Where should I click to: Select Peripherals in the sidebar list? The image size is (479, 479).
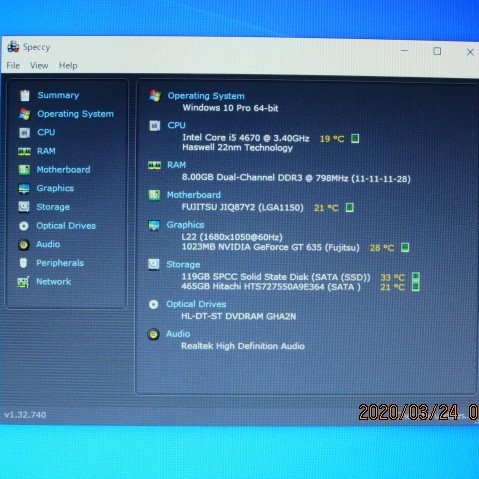(60, 263)
